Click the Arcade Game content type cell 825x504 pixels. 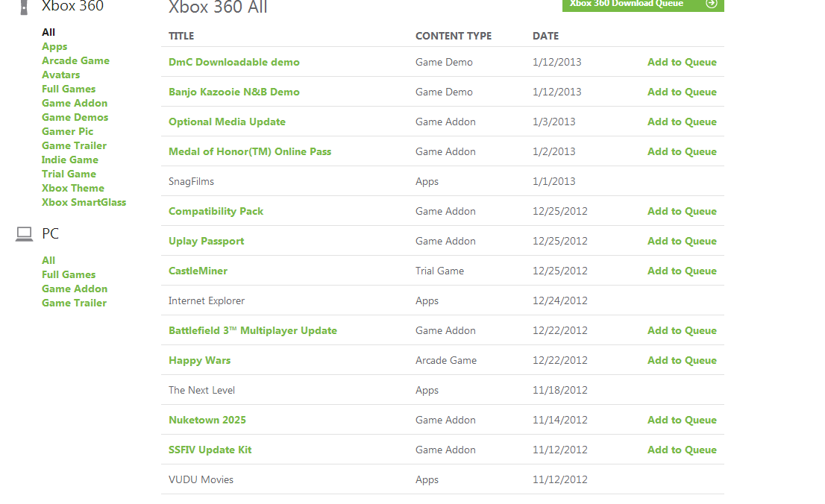click(x=446, y=360)
